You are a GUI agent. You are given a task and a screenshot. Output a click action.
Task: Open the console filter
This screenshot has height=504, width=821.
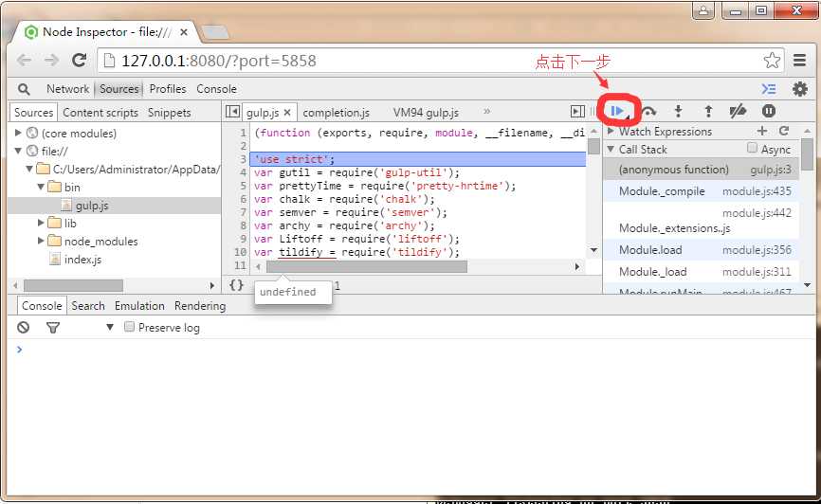coord(53,328)
